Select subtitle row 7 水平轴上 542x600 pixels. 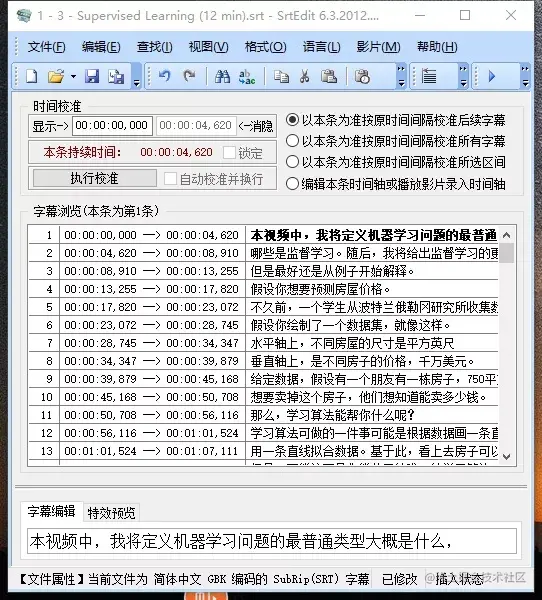[263, 343]
